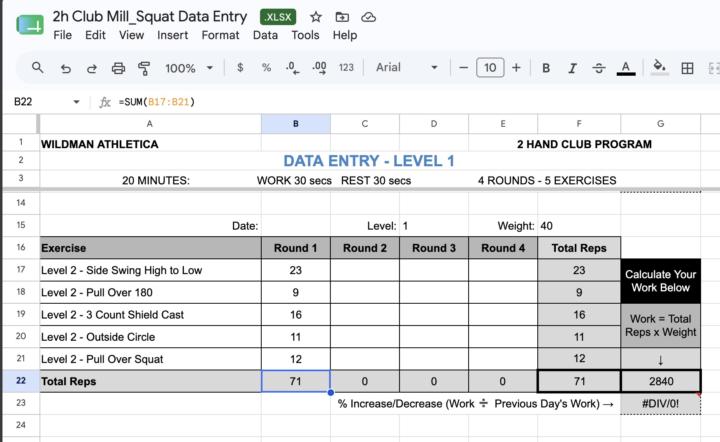
Task: Select the Weight value 40 cell
Action: (x=579, y=225)
